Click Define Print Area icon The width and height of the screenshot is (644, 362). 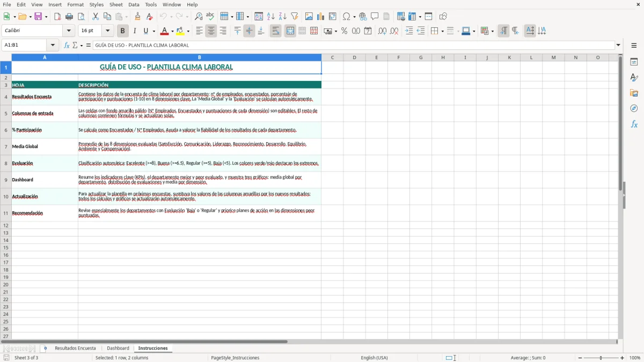(401, 17)
